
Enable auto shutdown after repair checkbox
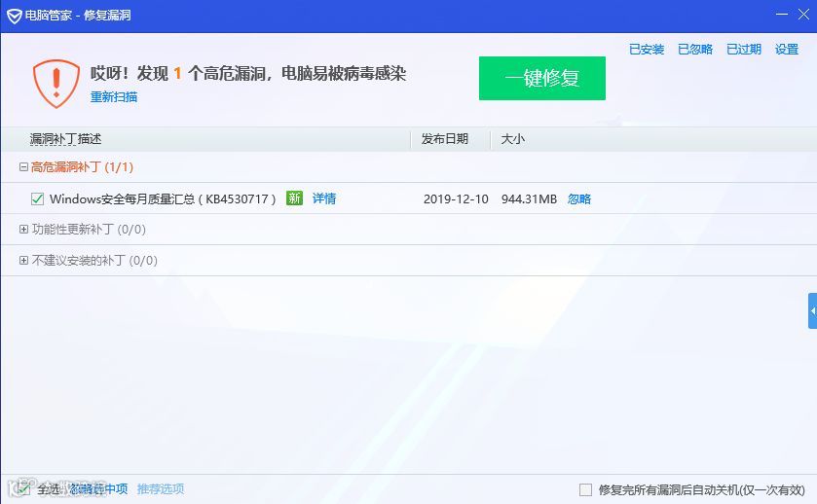[585, 490]
